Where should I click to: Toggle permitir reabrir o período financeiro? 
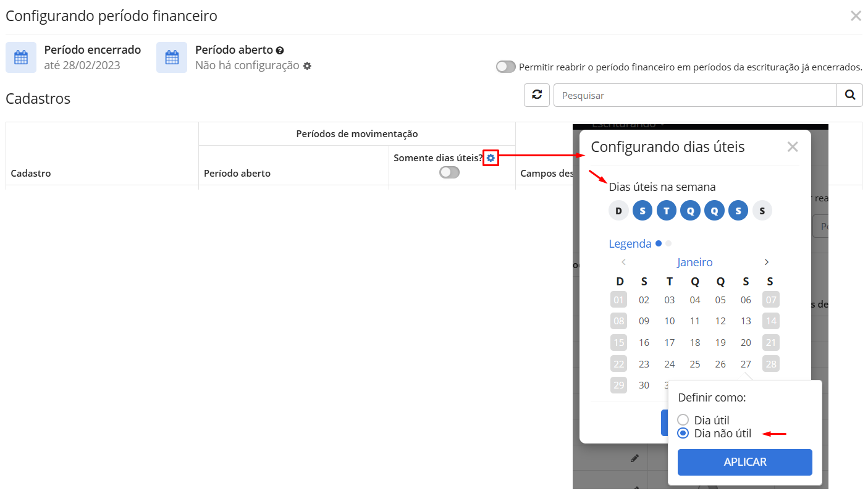505,67
